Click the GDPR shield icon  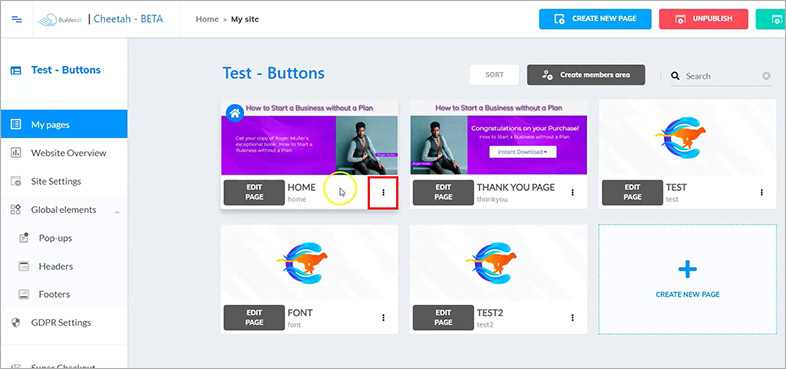(16, 322)
